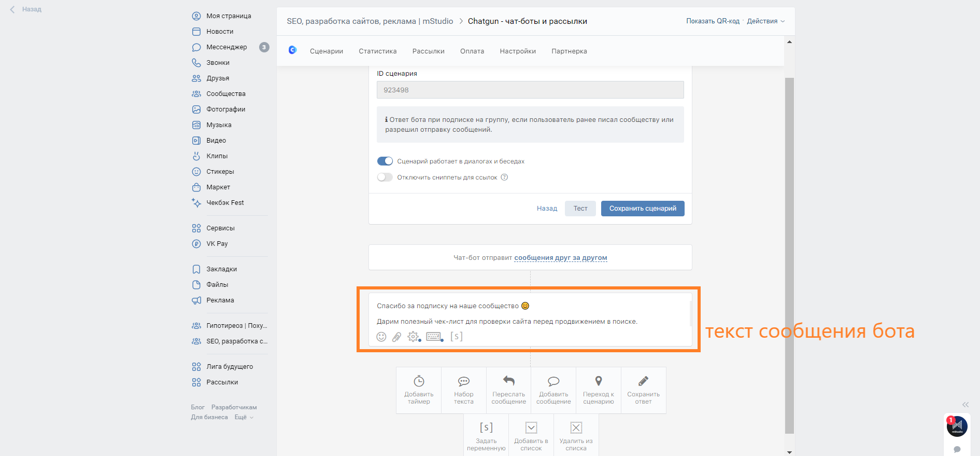Image resolution: width=980 pixels, height=456 pixels.
Task: Open snippets help question mark
Action: tap(504, 177)
